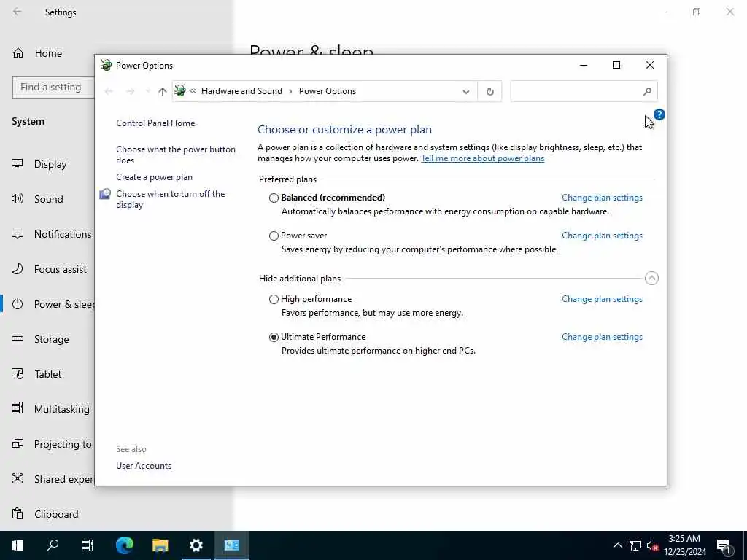Open Storage in the Settings sidebar
The height and width of the screenshot is (560, 747).
(52, 339)
